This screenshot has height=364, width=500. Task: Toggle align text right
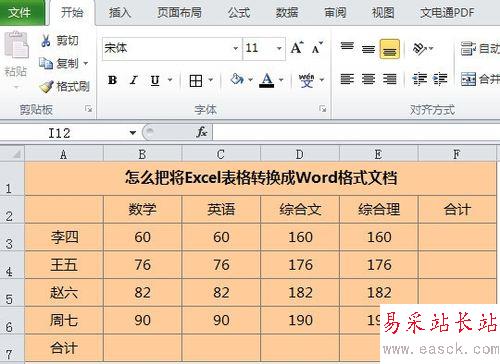click(390, 79)
